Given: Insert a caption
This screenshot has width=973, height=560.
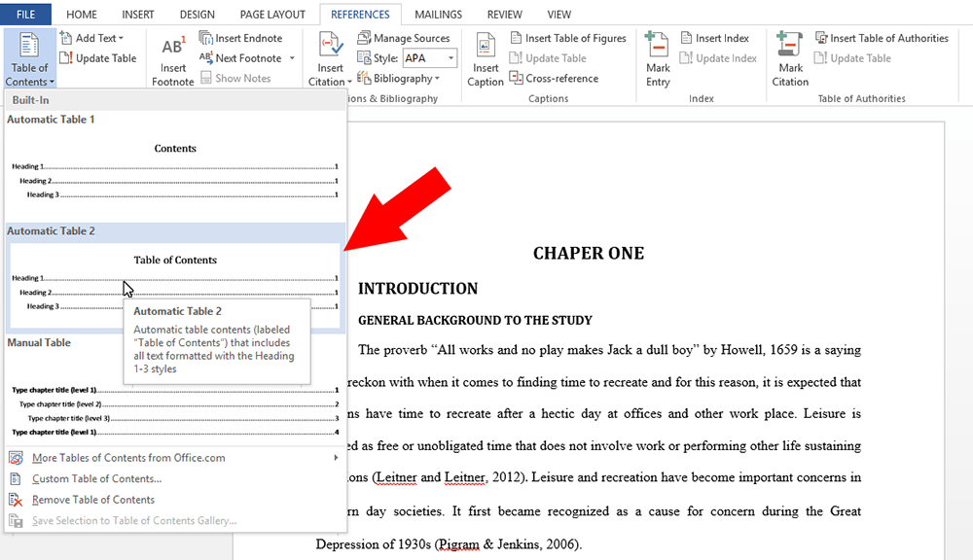Looking at the screenshot, I should coord(485,58).
